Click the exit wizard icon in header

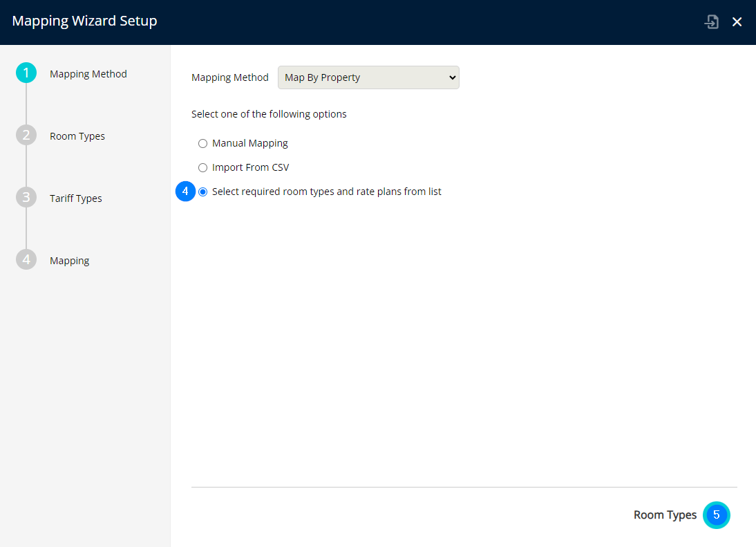click(x=711, y=22)
